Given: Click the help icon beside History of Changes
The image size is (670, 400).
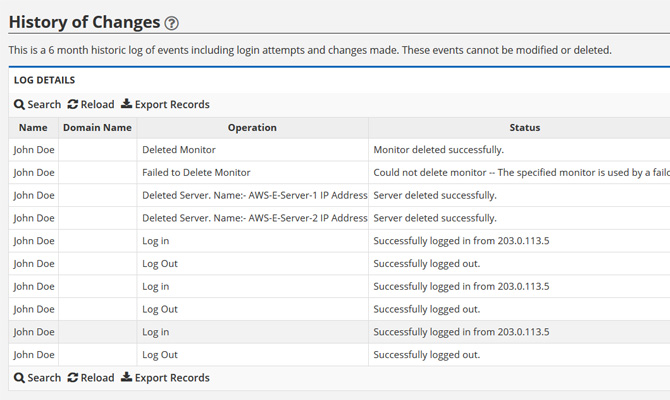Looking at the screenshot, I should 172,23.
